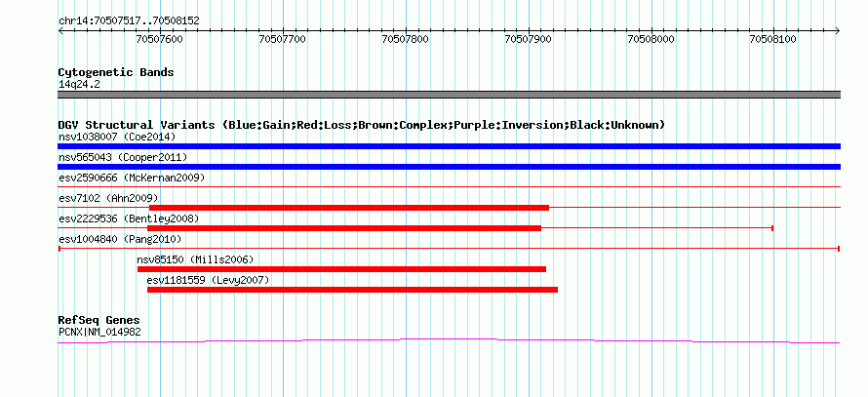Select the red nsv85150 loss bar
Screen dimensions: 868x397
(x=341, y=269)
